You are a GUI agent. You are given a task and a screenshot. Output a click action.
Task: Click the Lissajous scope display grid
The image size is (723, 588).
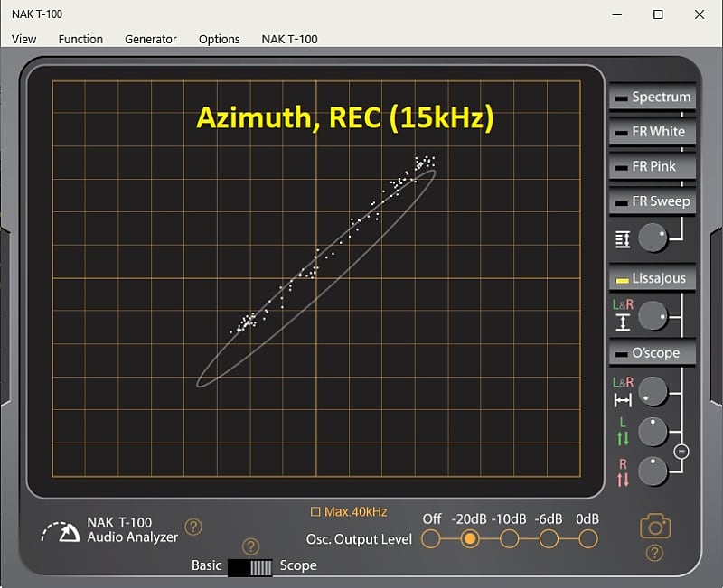(x=316, y=279)
